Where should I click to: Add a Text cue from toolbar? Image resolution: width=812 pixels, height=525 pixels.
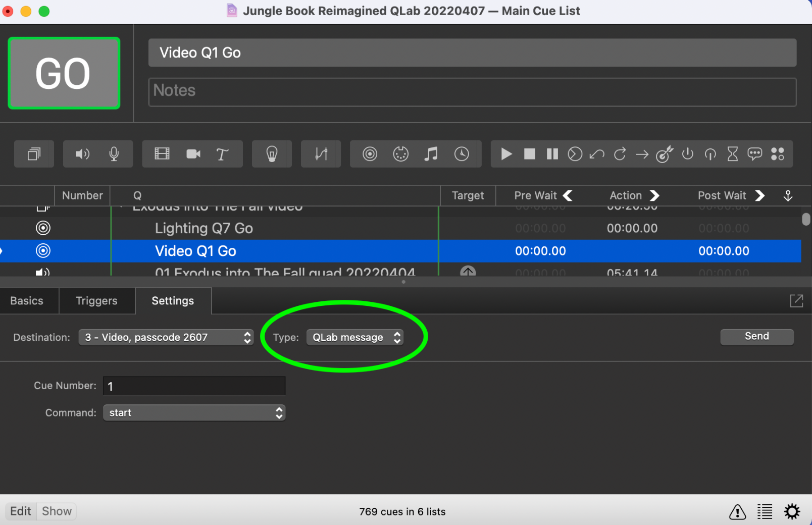point(222,154)
